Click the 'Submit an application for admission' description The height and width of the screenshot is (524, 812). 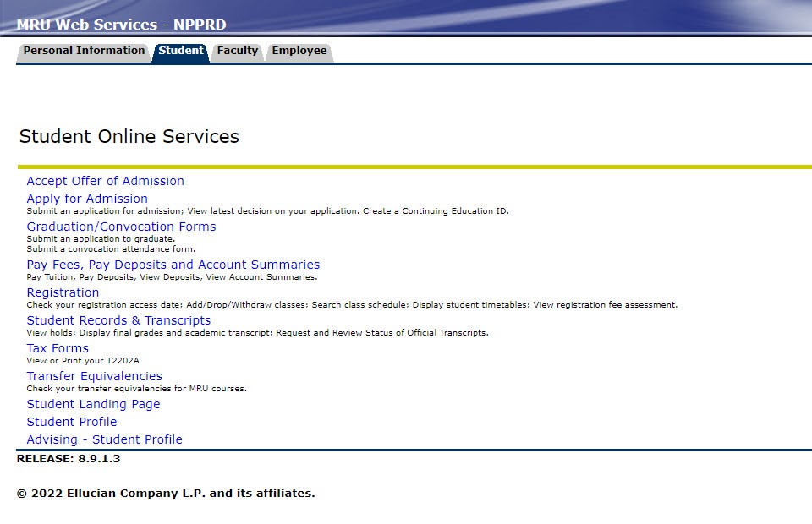(x=268, y=211)
